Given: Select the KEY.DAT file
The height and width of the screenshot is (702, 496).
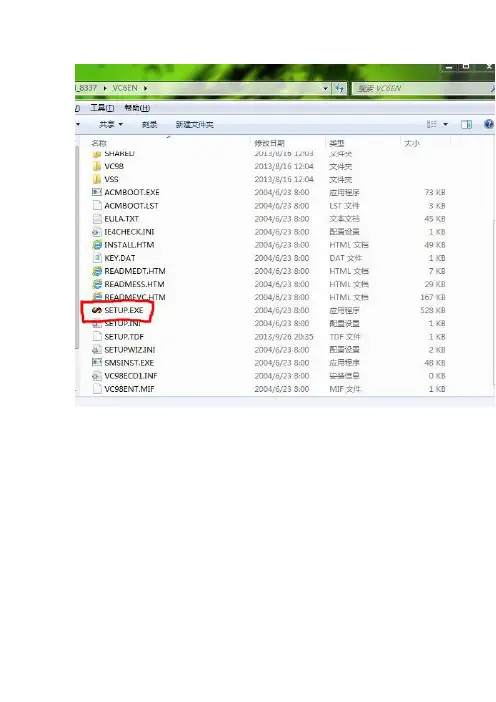Looking at the screenshot, I should (120, 258).
